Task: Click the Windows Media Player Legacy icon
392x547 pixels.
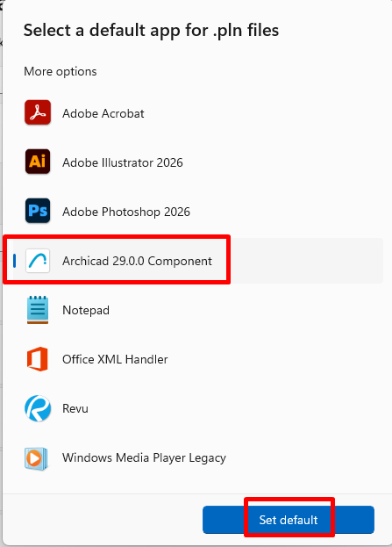Action: point(36,458)
